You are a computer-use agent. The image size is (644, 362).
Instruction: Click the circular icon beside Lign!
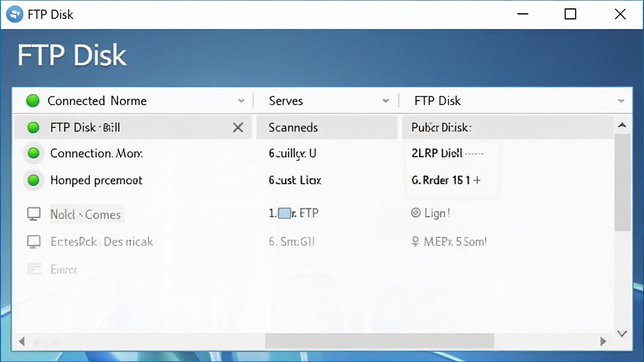click(x=416, y=212)
